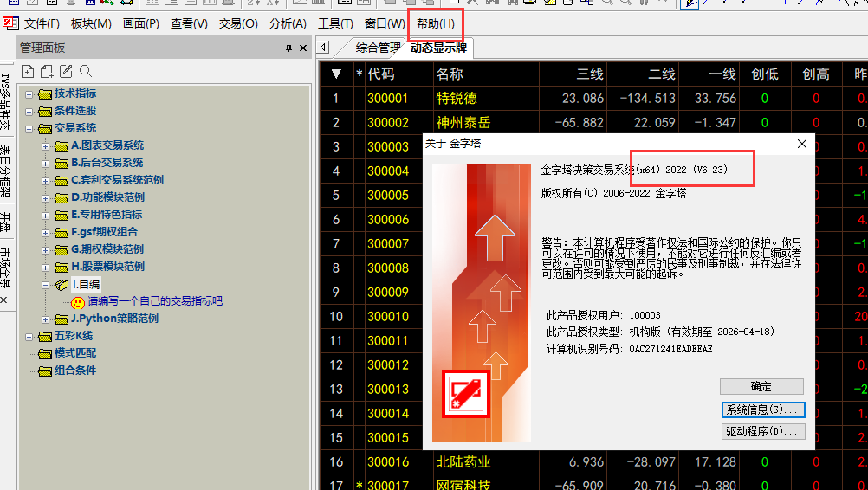Click the application logo icon beside 文件(F)
This screenshot has width=868, height=490.
pos(10,23)
